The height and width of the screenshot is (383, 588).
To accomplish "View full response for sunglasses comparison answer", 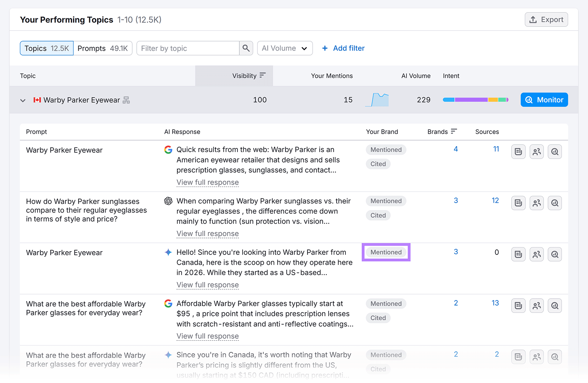I will (x=208, y=234).
